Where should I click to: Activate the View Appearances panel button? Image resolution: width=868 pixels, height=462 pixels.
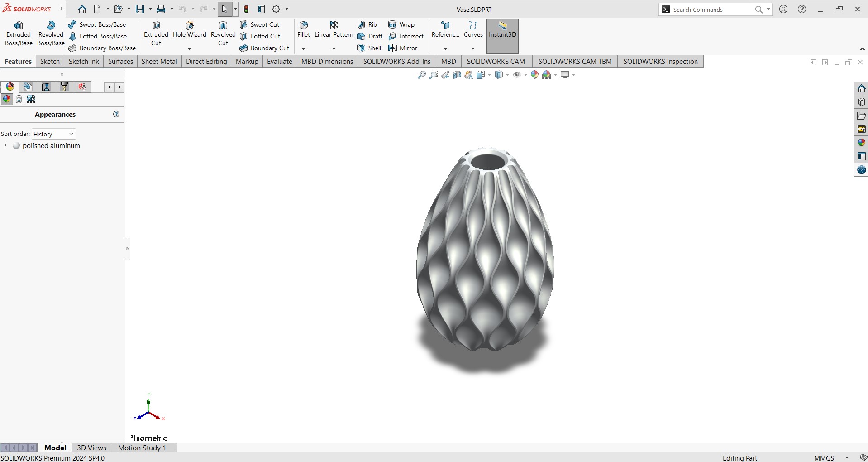(7, 99)
